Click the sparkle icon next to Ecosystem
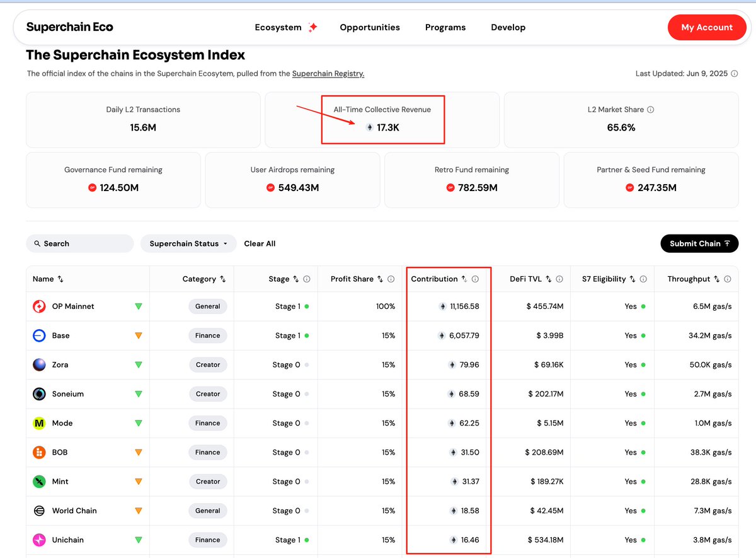Screen dimensions: 756x558 pyautogui.click(x=312, y=27)
